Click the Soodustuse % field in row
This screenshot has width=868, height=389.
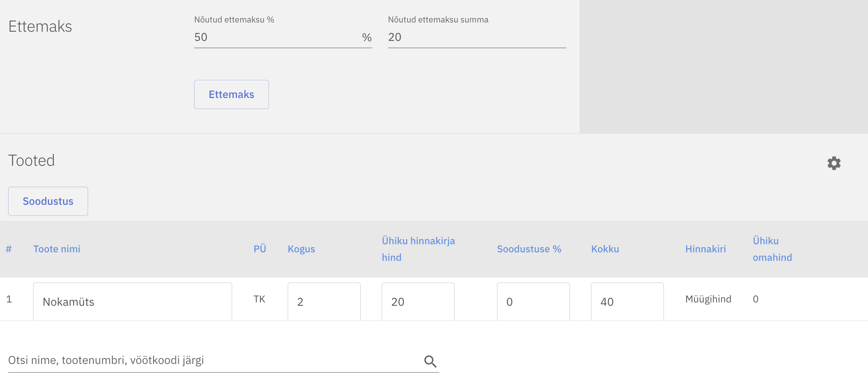pos(533,302)
